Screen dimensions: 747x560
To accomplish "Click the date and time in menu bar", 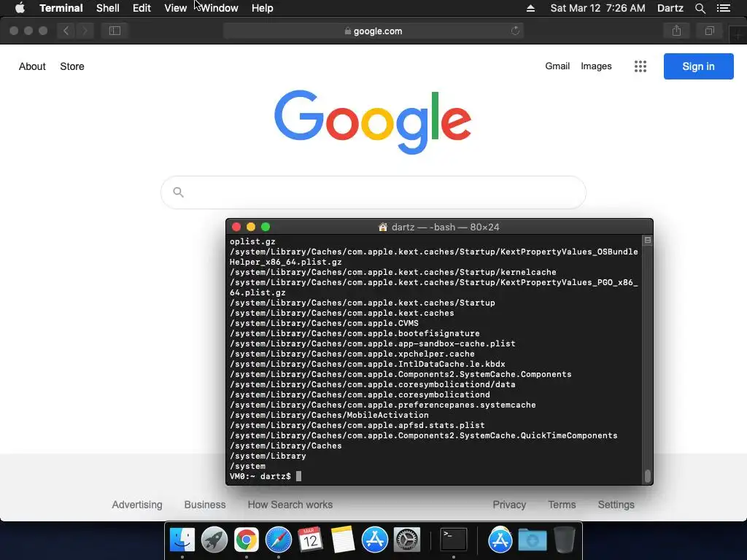I will coord(597,8).
